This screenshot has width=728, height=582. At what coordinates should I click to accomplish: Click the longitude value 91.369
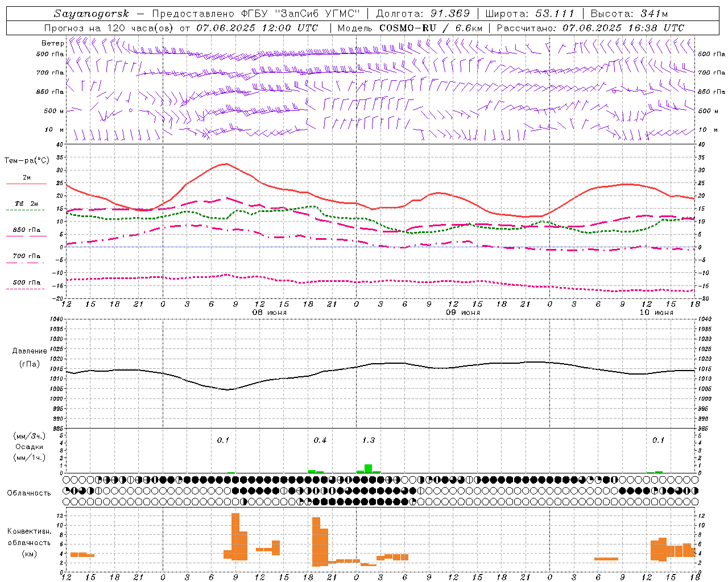(450, 14)
